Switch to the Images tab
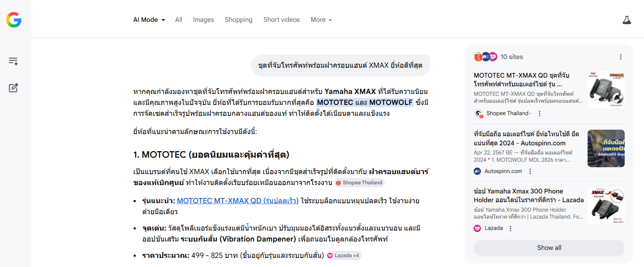644x267 pixels. pyautogui.click(x=204, y=20)
